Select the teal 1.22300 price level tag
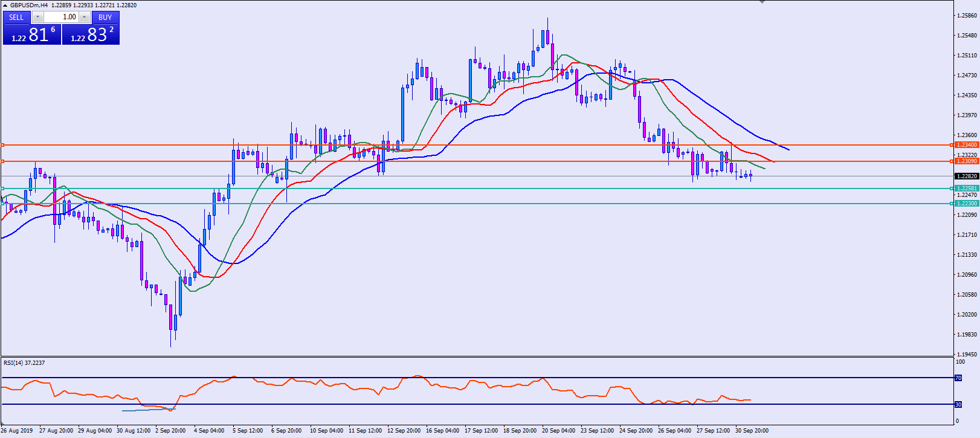 [967, 204]
